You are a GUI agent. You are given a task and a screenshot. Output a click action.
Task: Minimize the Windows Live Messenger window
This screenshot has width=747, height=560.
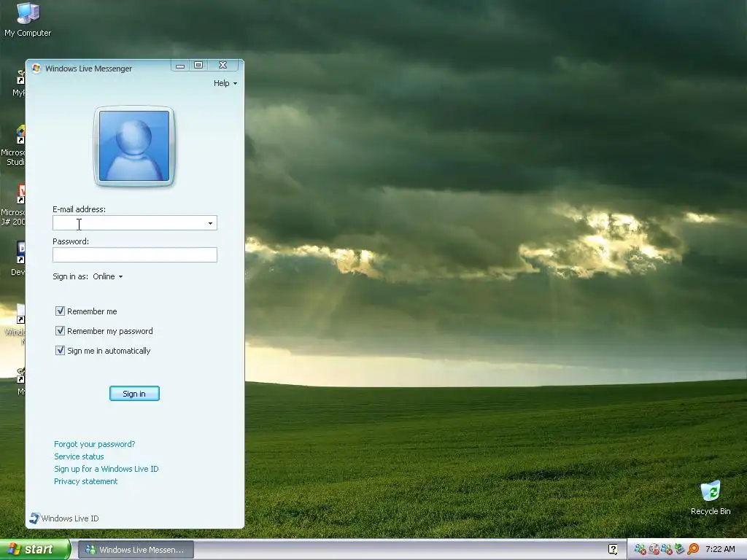pos(180,65)
